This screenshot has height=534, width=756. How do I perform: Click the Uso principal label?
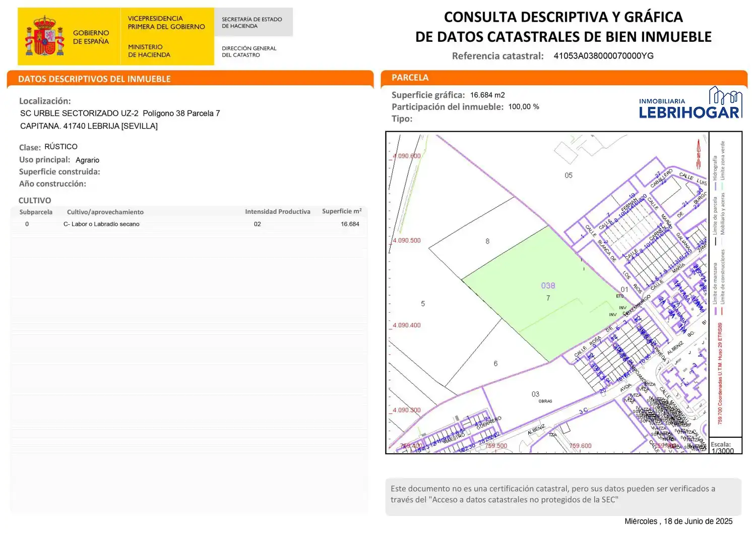pyautogui.click(x=44, y=160)
